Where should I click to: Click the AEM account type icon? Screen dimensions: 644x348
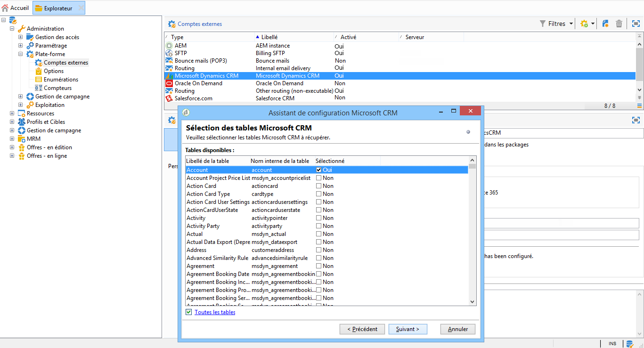coord(169,46)
